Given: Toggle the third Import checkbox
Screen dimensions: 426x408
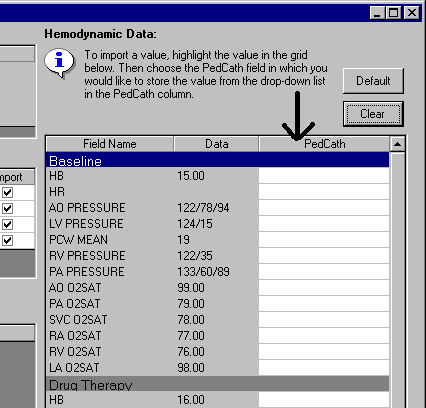Looking at the screenshot, I should pos(7,224).
